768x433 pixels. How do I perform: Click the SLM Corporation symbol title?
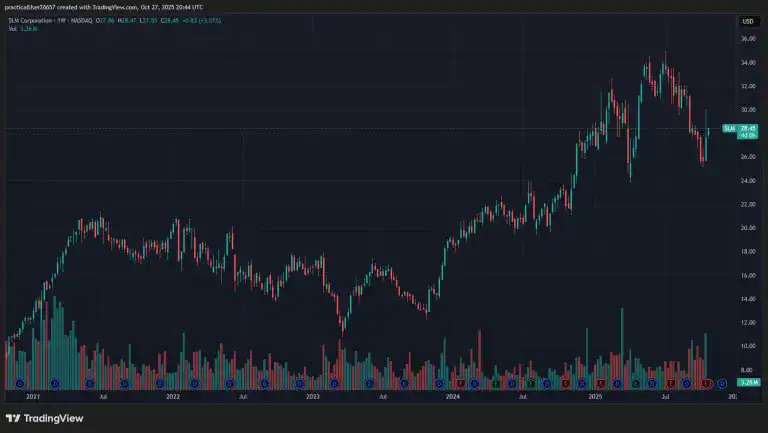coord(32,20)
